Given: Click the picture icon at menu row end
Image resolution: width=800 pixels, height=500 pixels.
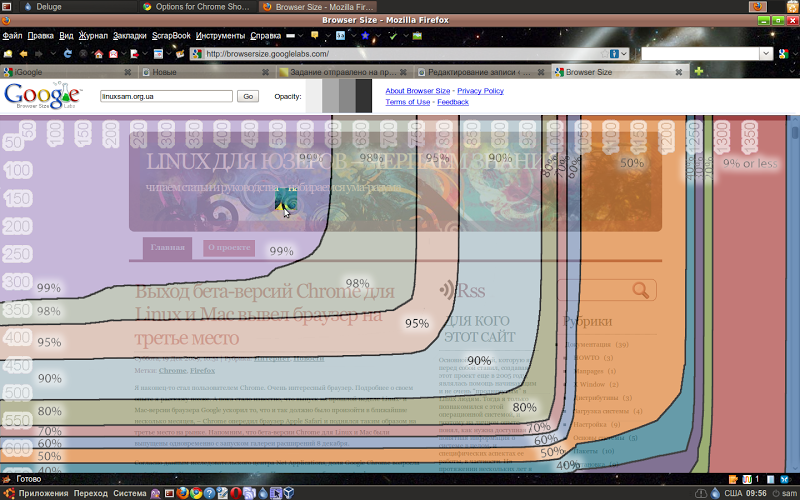Looking at the screenshot, I should point(417,36).
